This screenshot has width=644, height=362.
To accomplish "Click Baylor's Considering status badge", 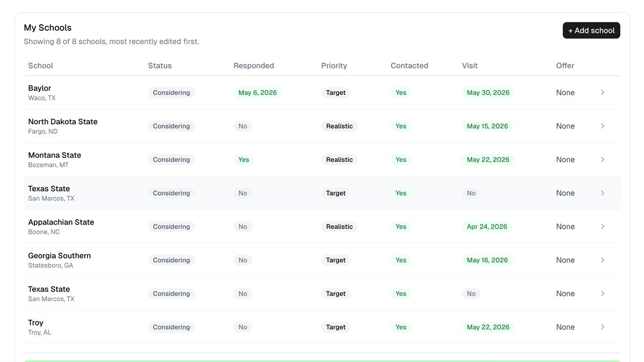I will pos(171,93).
